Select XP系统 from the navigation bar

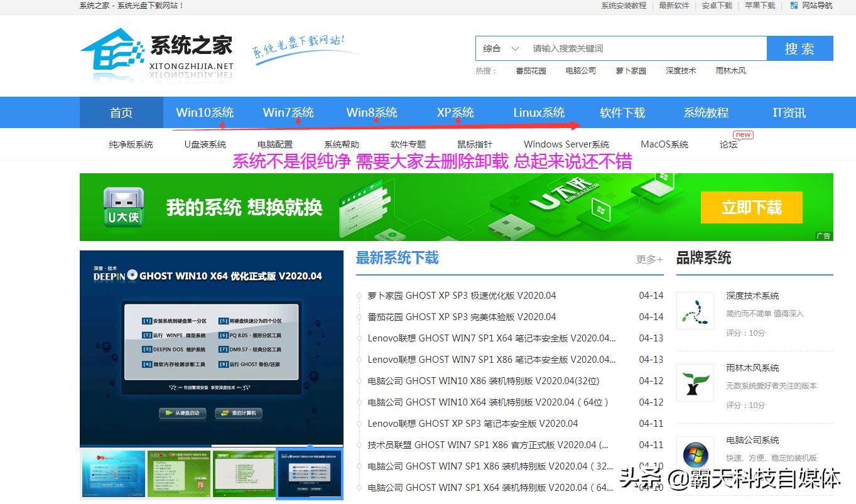(455, 112)
